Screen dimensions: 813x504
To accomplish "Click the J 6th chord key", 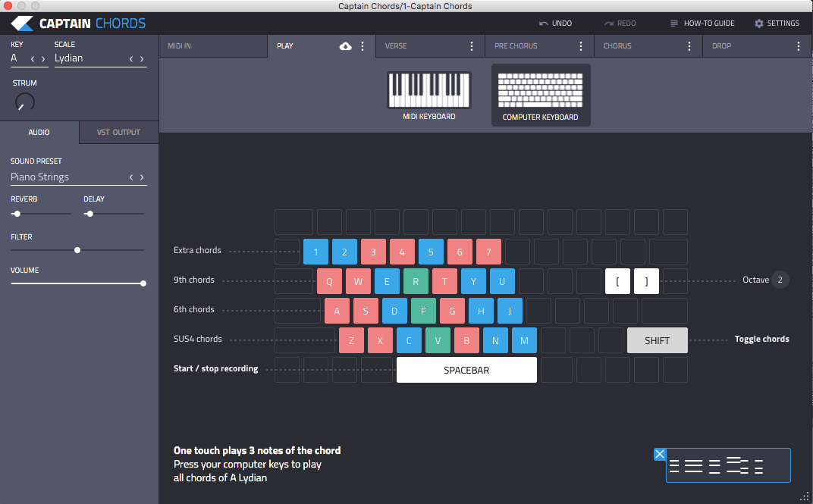I will point(510,311).
